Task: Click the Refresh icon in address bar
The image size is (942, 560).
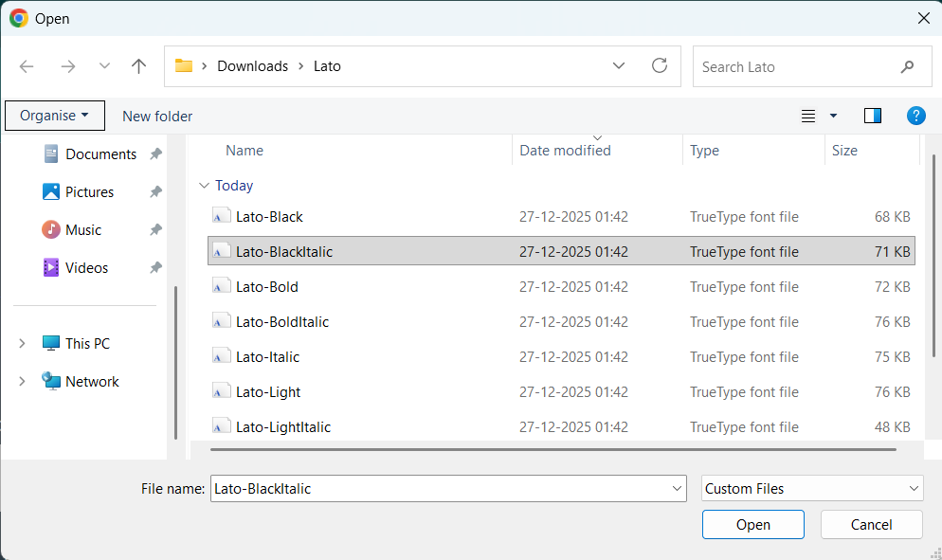Action: tap(660, 66)
